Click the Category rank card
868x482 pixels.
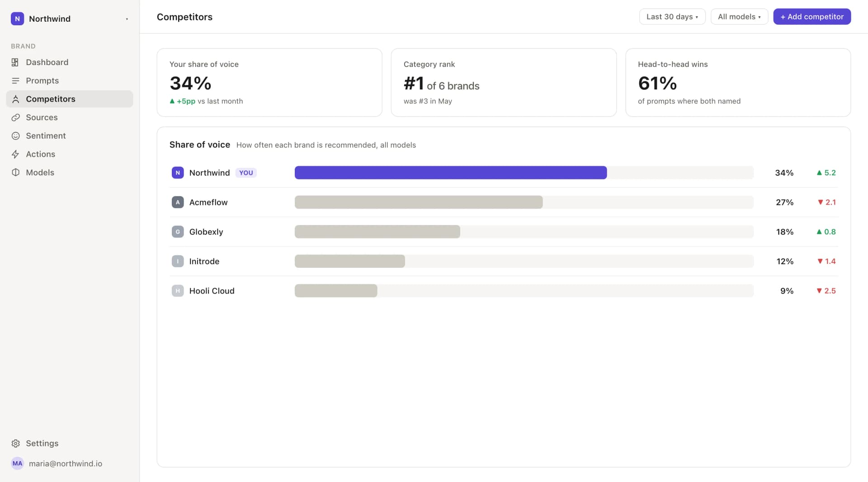pos(504,83)
